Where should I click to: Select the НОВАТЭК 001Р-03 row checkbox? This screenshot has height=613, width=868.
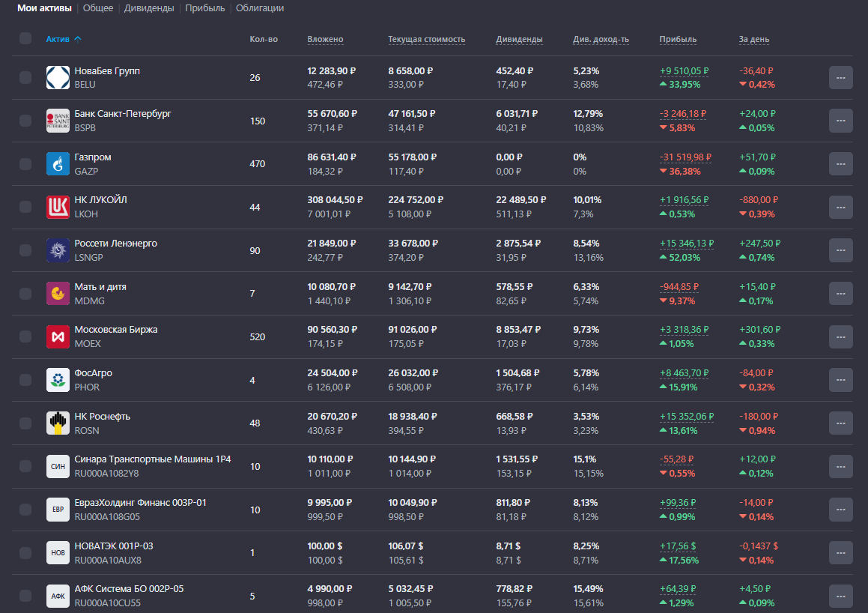[x=25, y=552]
